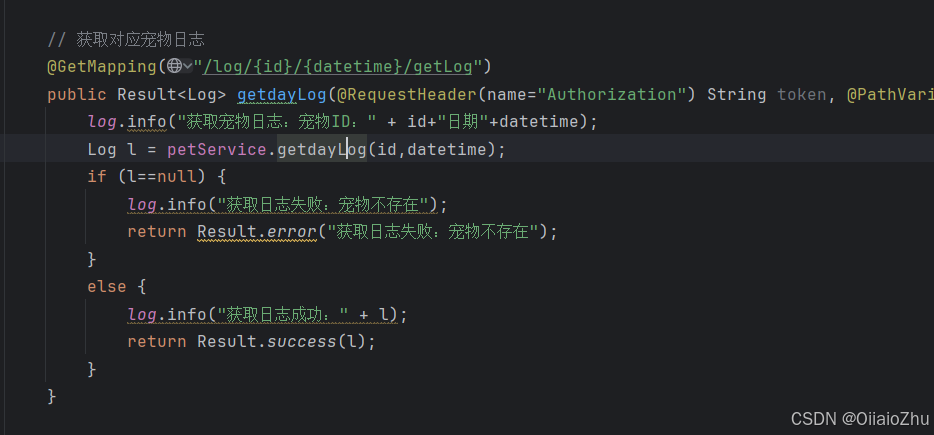Click the comment line 获取对应宠物日志
The height and width of the screenshot is (435, 934).
point(126,40)
